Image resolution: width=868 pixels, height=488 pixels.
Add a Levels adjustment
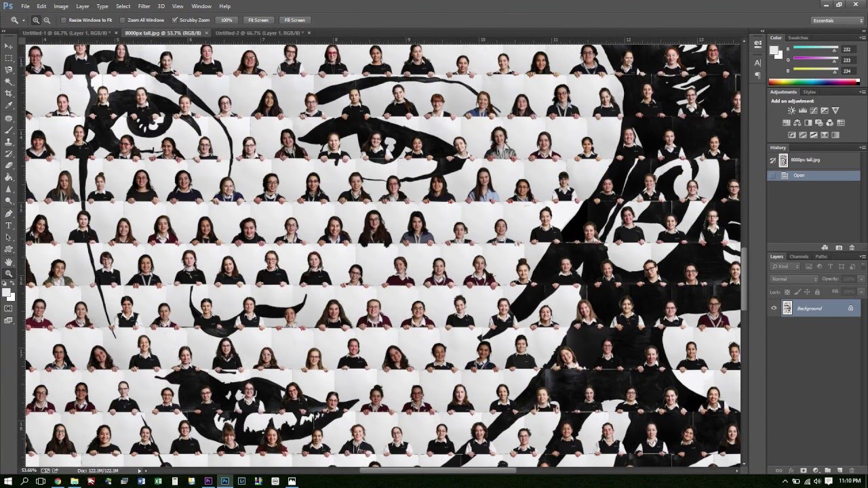803,110
